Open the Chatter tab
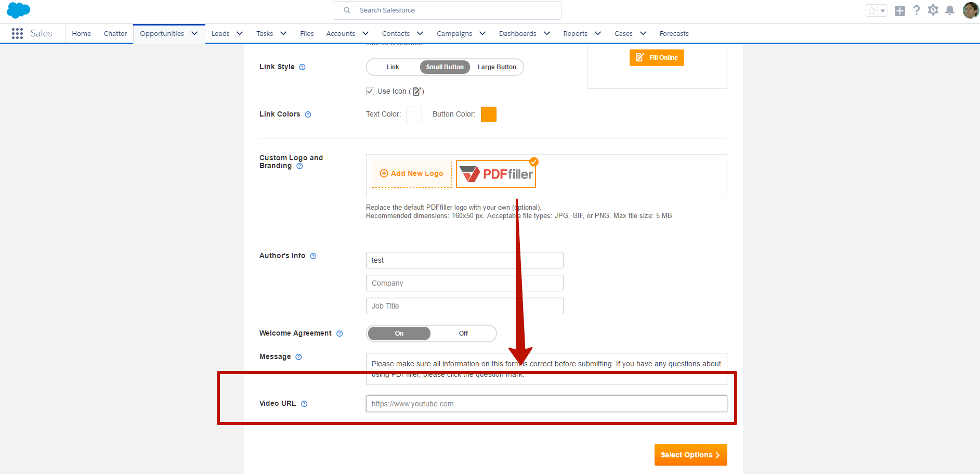 (115, 33)
